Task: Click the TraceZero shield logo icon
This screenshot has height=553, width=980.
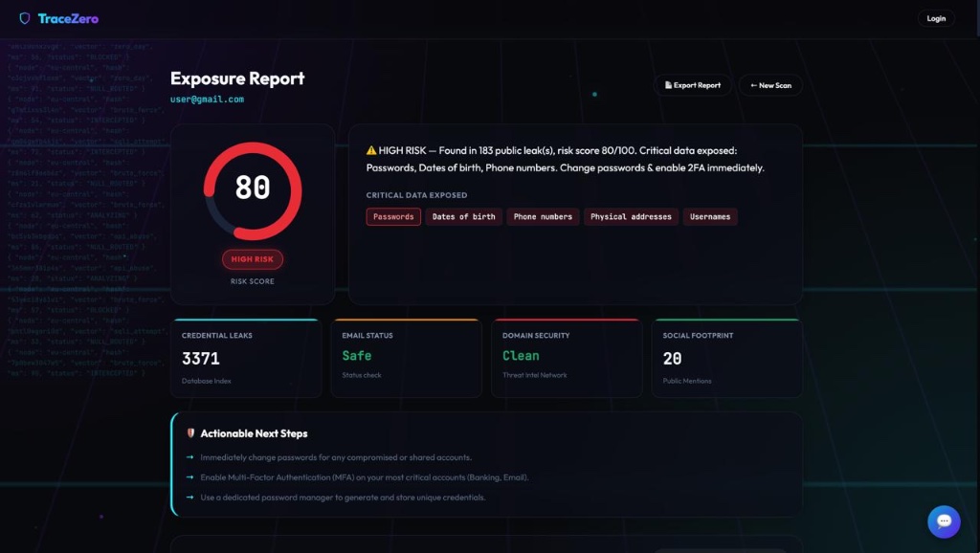Action: pos(24,18)
